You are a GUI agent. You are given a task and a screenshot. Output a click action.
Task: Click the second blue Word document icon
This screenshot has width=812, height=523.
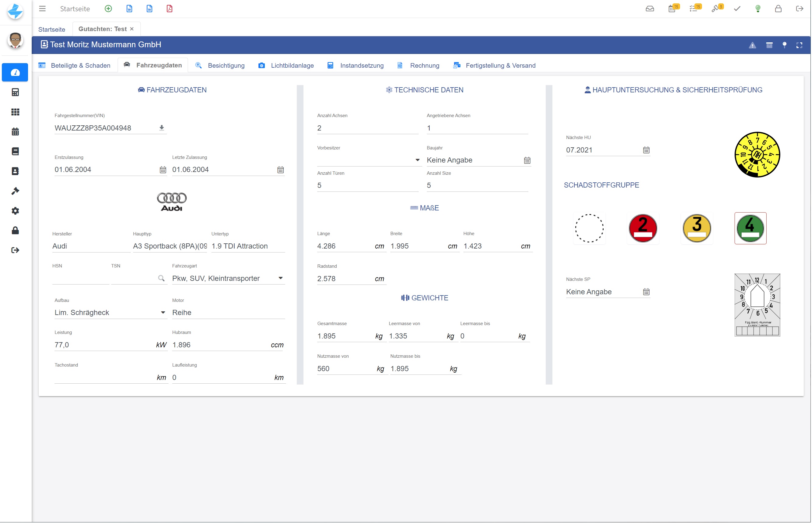[x=149, y=9]
